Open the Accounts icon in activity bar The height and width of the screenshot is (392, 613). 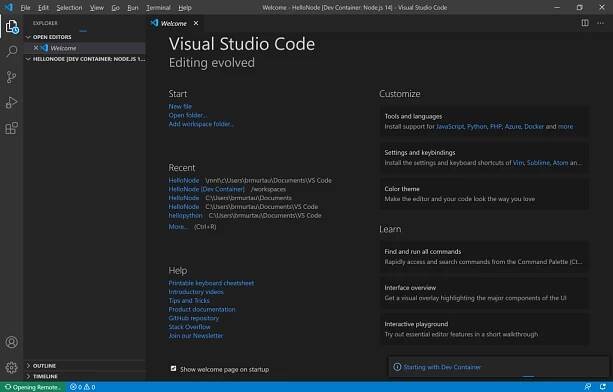[12, 342]
